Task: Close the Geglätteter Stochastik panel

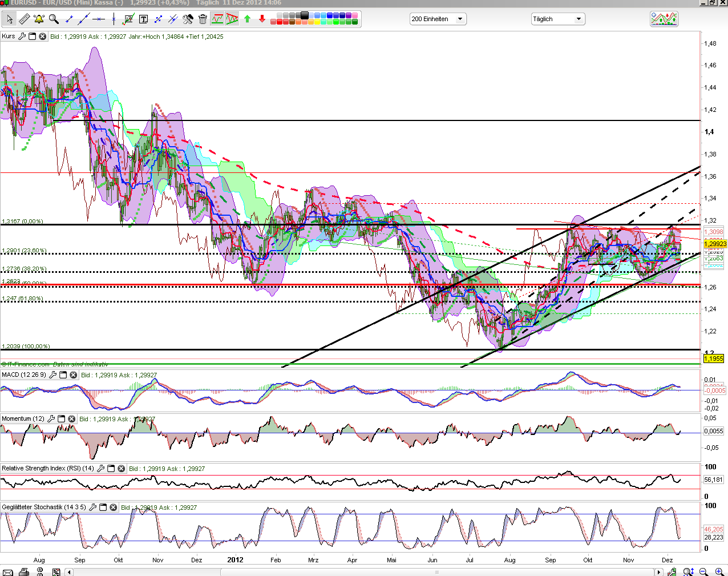Action: click(113, 507)
